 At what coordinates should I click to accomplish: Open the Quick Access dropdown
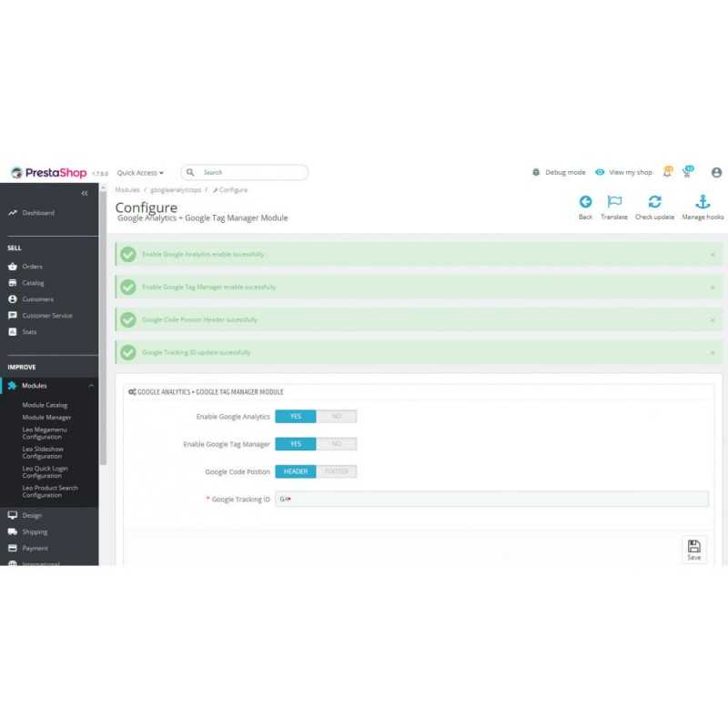[140, 172]
